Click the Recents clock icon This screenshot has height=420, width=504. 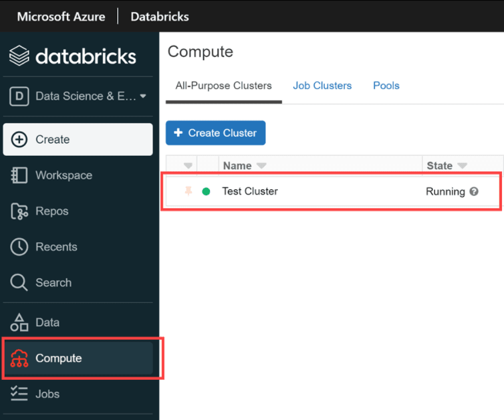pos(19,247)
